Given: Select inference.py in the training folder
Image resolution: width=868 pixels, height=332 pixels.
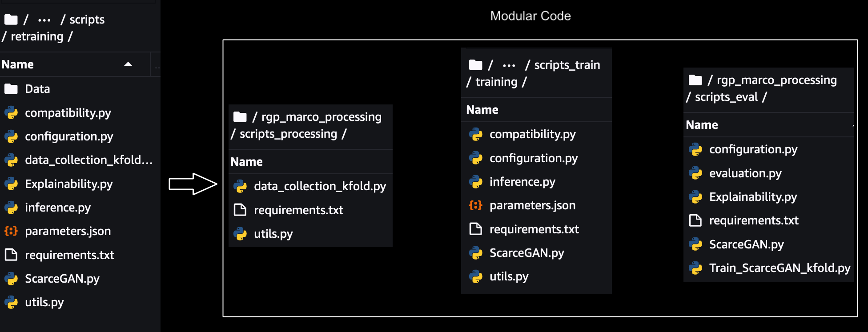Looking at the screenshot, I should point(522,182).
